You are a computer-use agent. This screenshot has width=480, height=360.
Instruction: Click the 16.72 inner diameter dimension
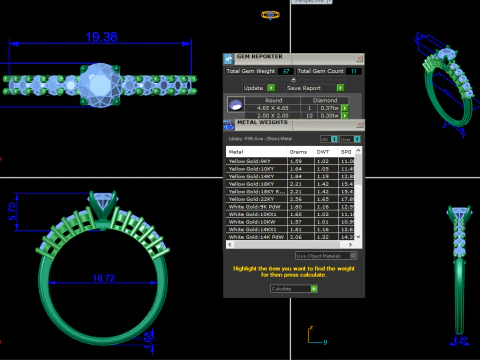(103, 278)
